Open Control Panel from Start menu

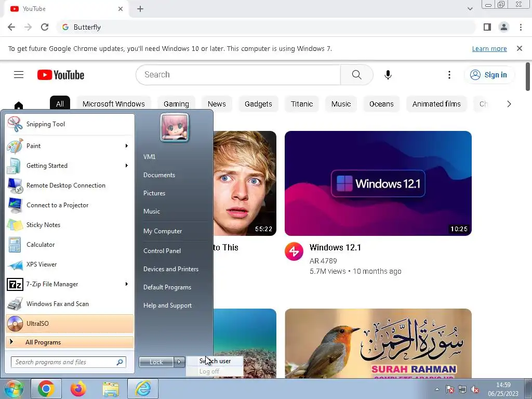pyautogui.click(x=162, y=251)
